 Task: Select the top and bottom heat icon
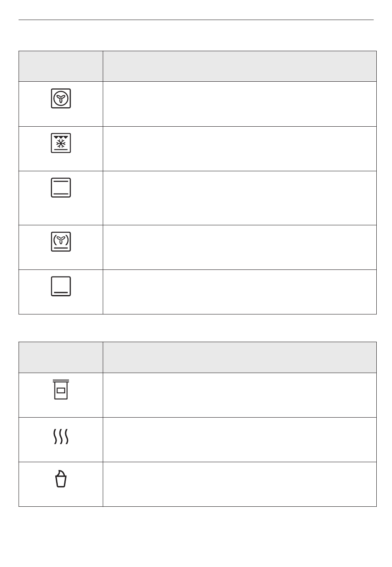coord(61,188)
